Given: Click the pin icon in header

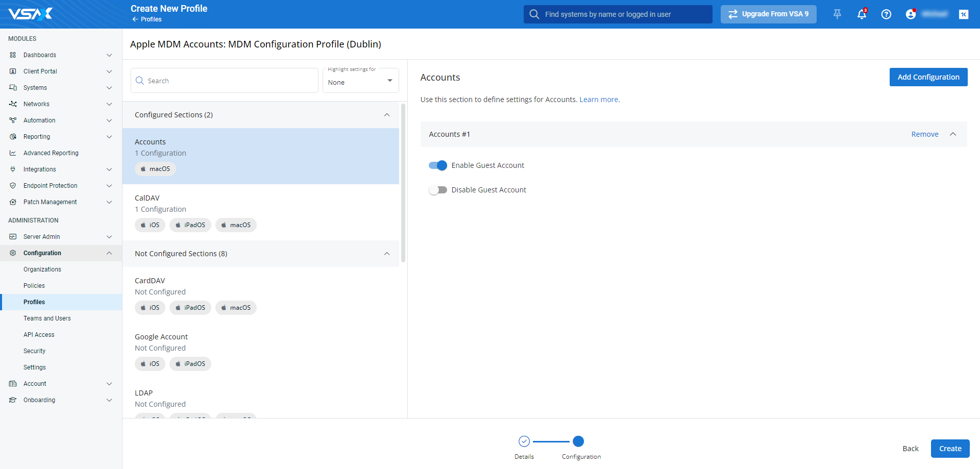Looking at the screenshot, I should 837,14.
